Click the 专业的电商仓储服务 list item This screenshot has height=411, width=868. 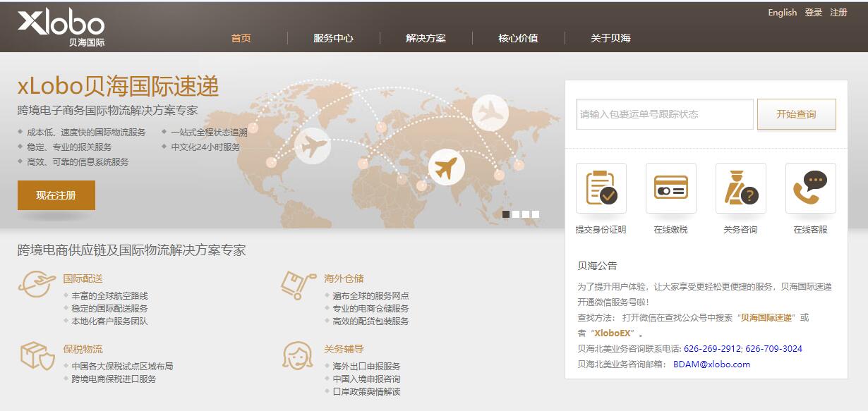click(x=370, y=309)
